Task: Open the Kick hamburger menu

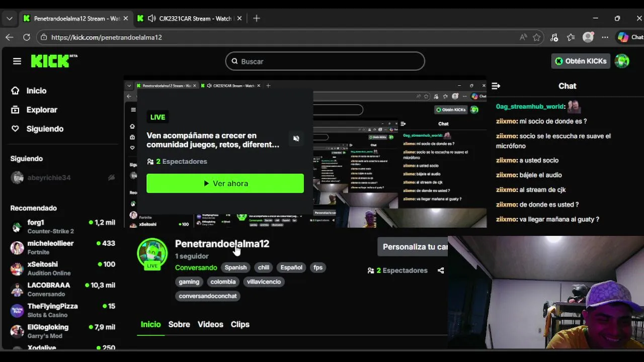Action: 17,61
